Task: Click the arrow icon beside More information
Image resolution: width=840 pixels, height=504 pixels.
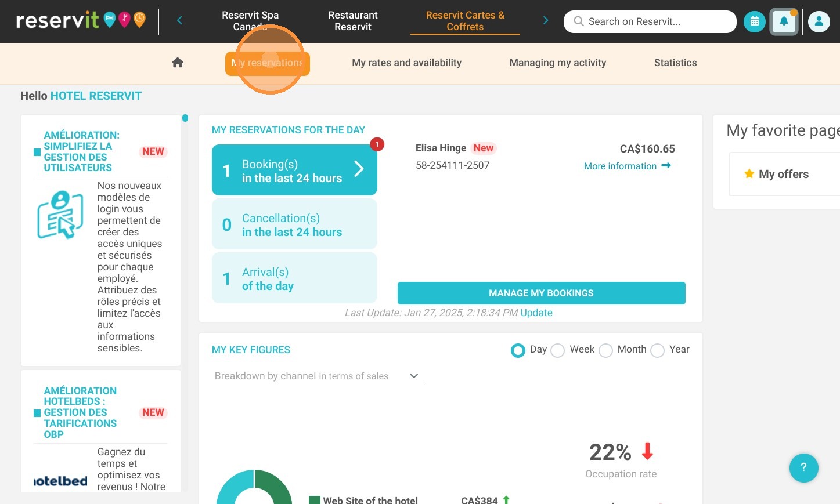Action: point(666,166)
